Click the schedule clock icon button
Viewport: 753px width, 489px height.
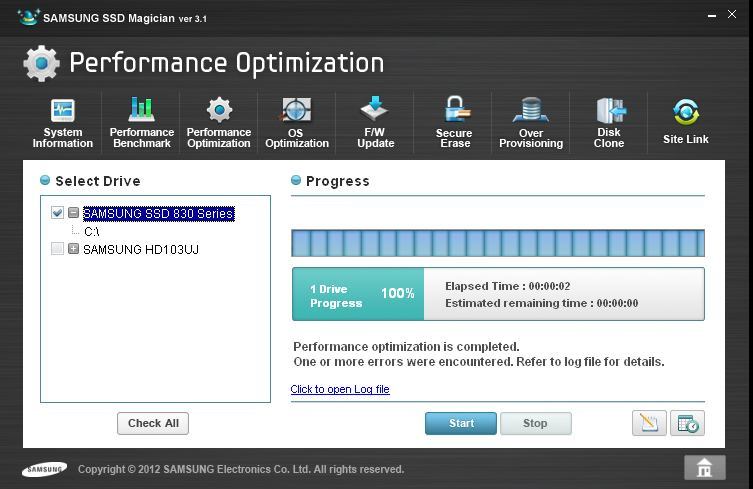coord(687,423)
